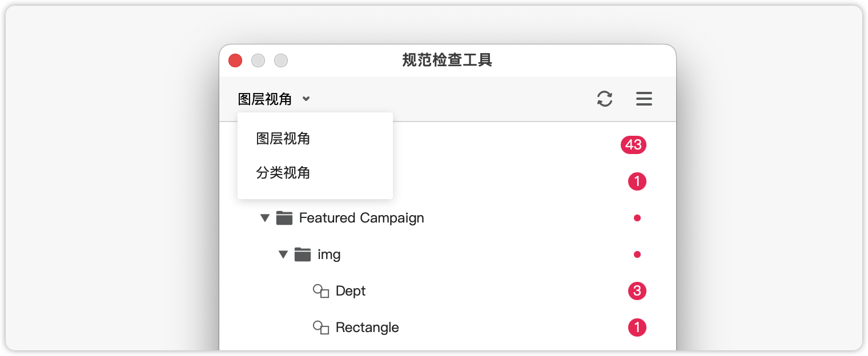The image size is (868, 356).
Task: Click the Featured Campaign folder icon
Action: point(284,218)
